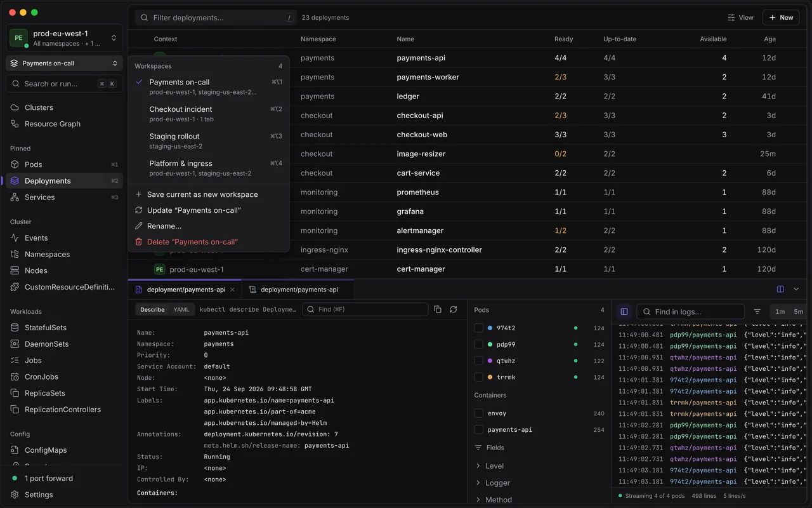This screenshot has height=508, width=812.
Task: Select 5m log time range
Action: 798,312
